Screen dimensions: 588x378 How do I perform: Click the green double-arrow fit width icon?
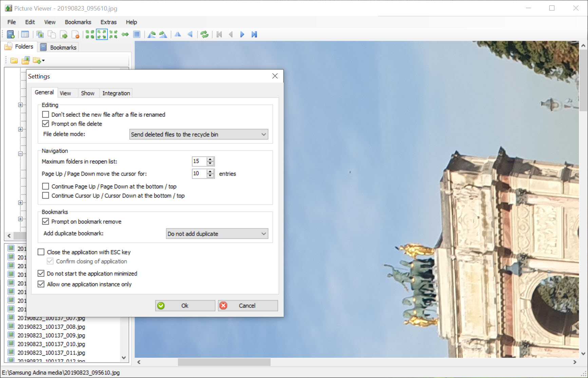pyautogui.click(x=125, y=34)
